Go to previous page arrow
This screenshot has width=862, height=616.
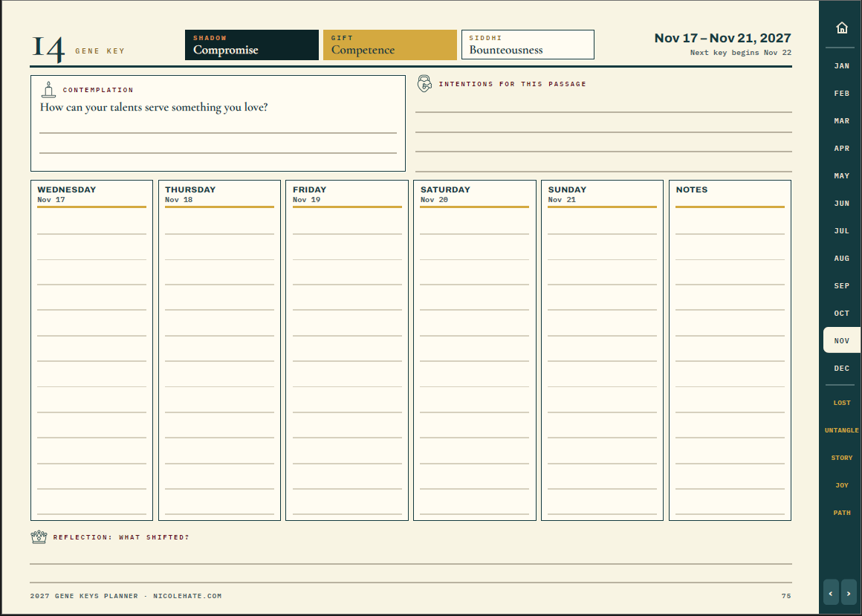[831, 594]
